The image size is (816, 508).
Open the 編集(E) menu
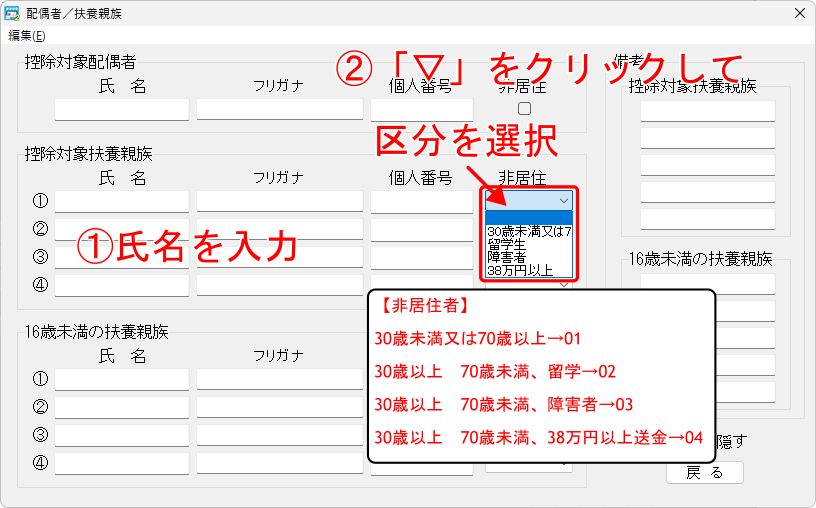pyautogui.click(x=27, y=35)
